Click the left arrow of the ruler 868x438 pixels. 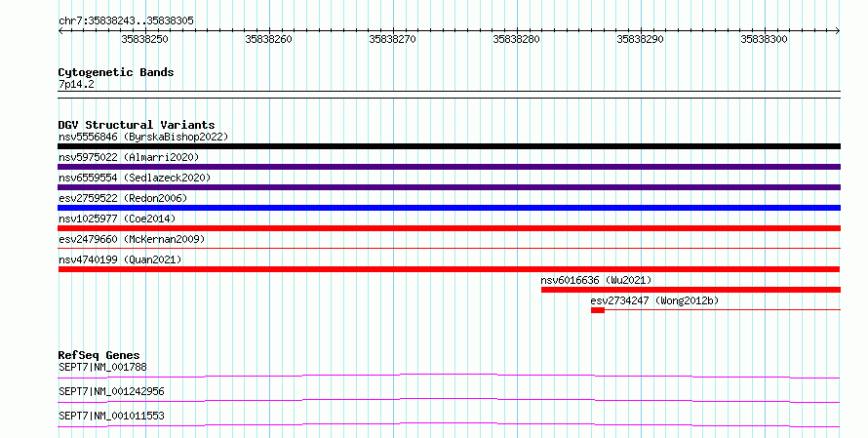coord(60,31)
